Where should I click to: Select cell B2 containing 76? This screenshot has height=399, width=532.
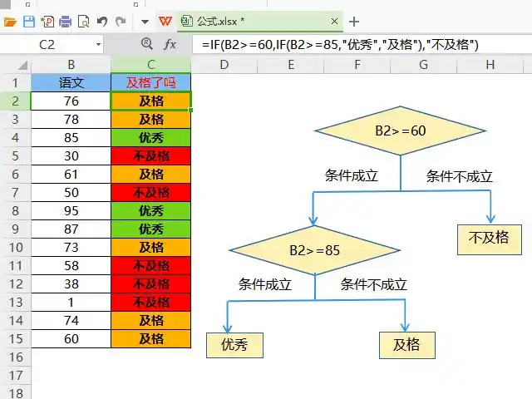click(x=71, y=101)
